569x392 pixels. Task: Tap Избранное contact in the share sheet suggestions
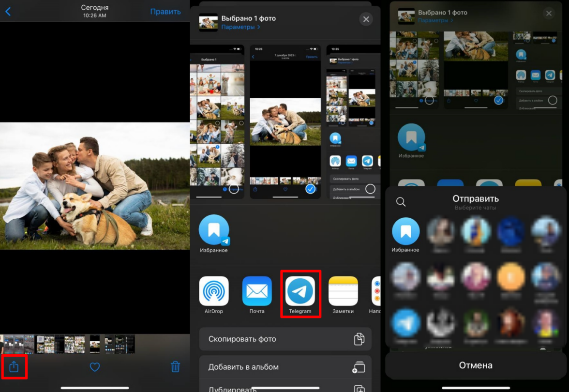coord(214,230)
